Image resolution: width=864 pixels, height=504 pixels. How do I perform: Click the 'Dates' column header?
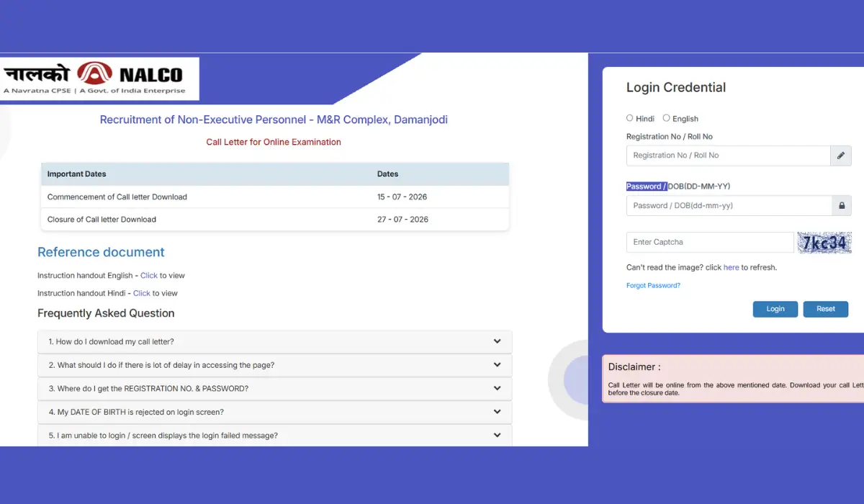tap(388, 174)
